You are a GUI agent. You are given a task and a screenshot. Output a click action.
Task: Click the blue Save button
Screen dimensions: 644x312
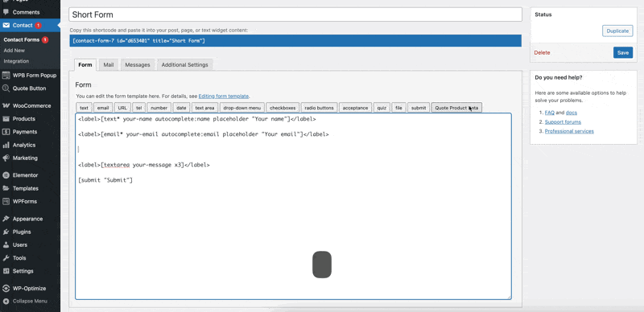(623, 52)
